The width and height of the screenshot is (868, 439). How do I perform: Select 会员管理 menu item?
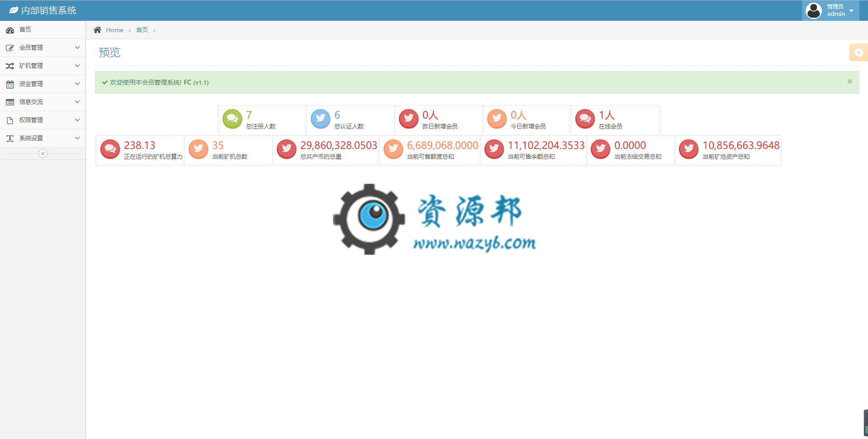point(43,48)
